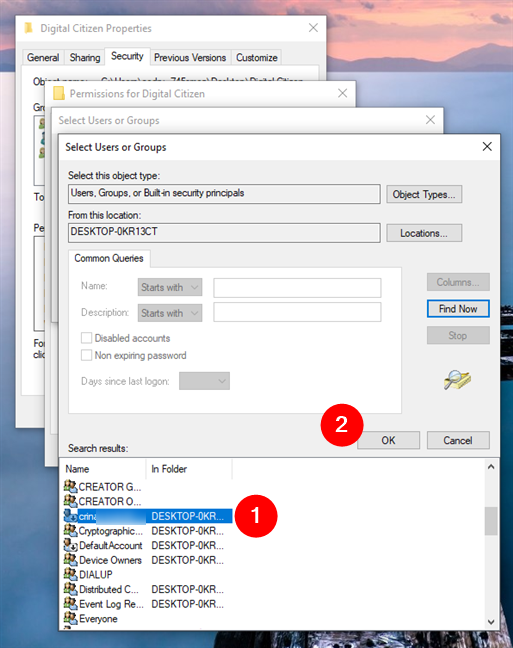The height and width of the screenshot is (648, 513).
Task: Enable the Disabled accounts checkbox
Action: 86,338
